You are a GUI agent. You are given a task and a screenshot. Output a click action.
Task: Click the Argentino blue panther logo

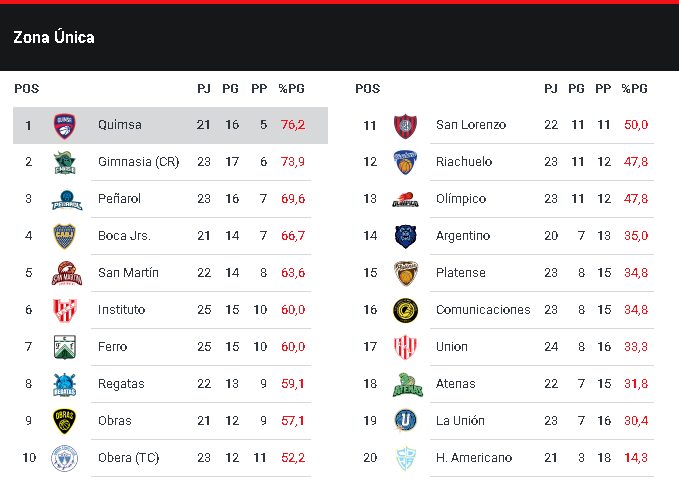(x=404, y=236)
